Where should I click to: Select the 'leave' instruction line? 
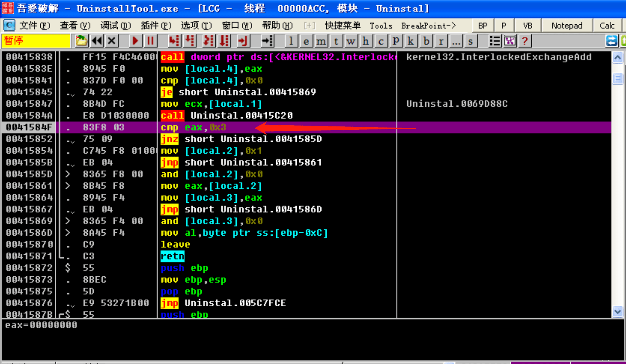(175, 244)
